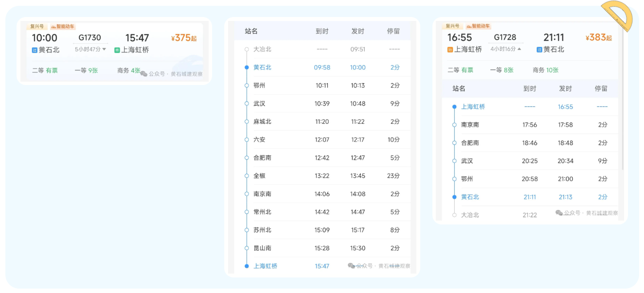Click the WeChat icon in middle panel footer
This screenshot has height=293, width=644.
coord(351,266)
